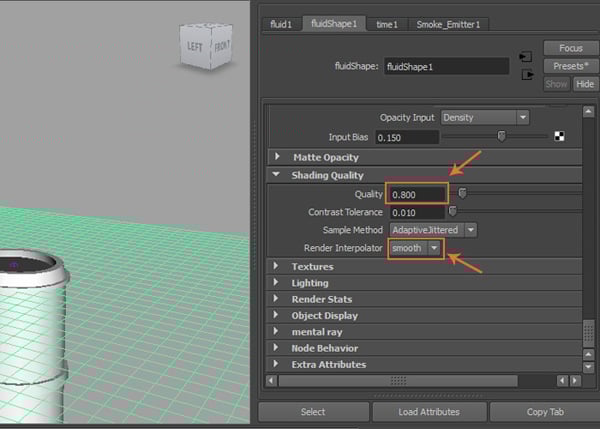Click the horizontal scrollbar's second-to-last left arrow
Viewport: 600px width, 429px height.
pos(562,380)
